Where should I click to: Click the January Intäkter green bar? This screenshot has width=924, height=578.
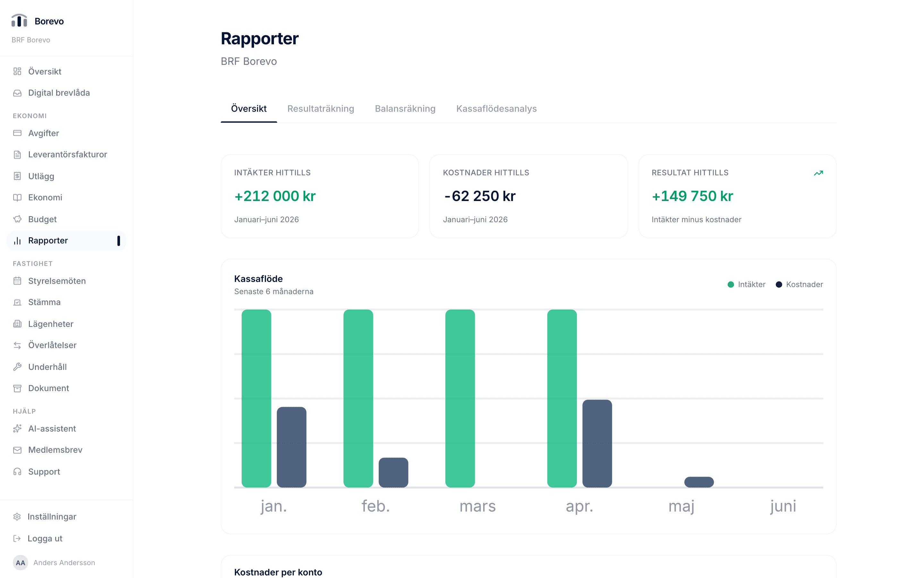pos(256,398)
